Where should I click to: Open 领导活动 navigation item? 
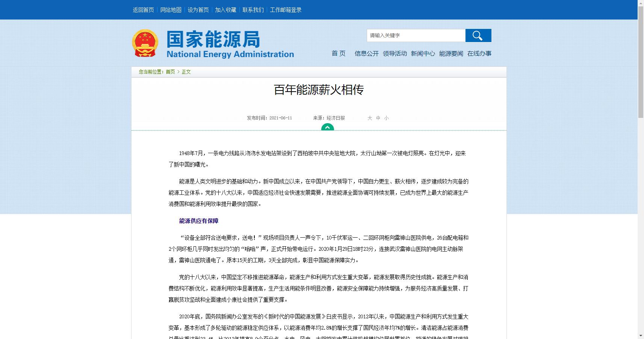coord(395,54)
